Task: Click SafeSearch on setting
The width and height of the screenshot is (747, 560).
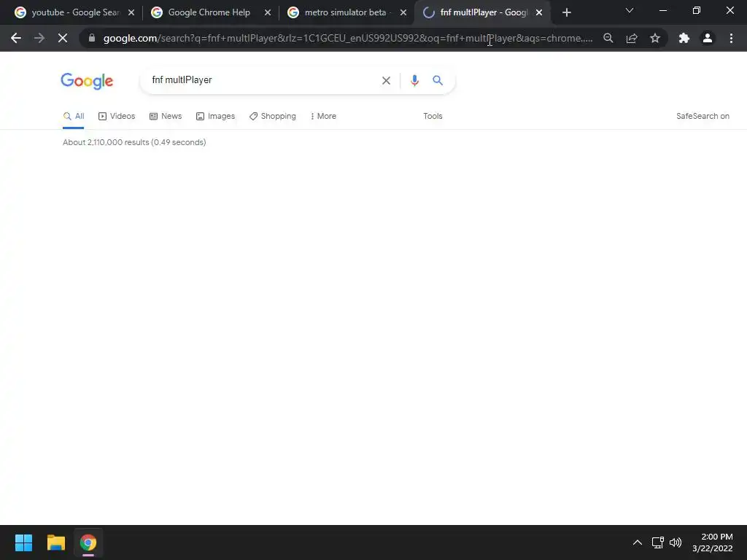Action: pyautogui.click(x=703, y=116)
